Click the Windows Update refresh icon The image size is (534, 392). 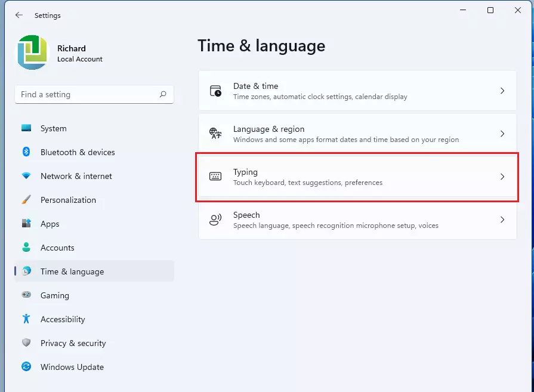coord(26,366)
